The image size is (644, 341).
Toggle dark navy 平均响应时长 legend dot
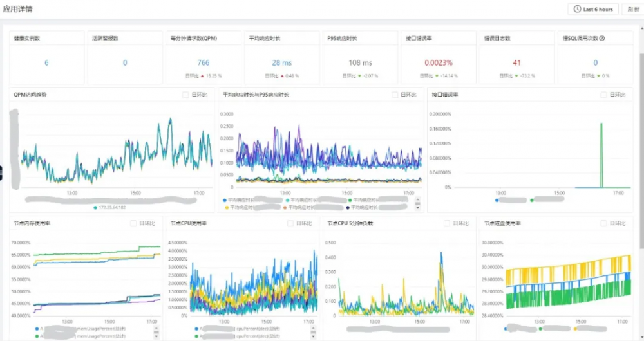(348, 208)
